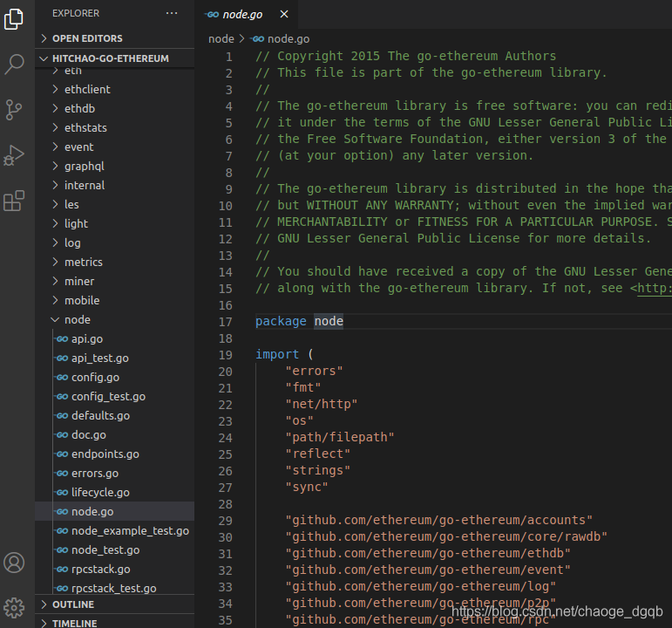Click the Go icon in the breadcrumb
The image size is (672, 628).
[258, 39]
